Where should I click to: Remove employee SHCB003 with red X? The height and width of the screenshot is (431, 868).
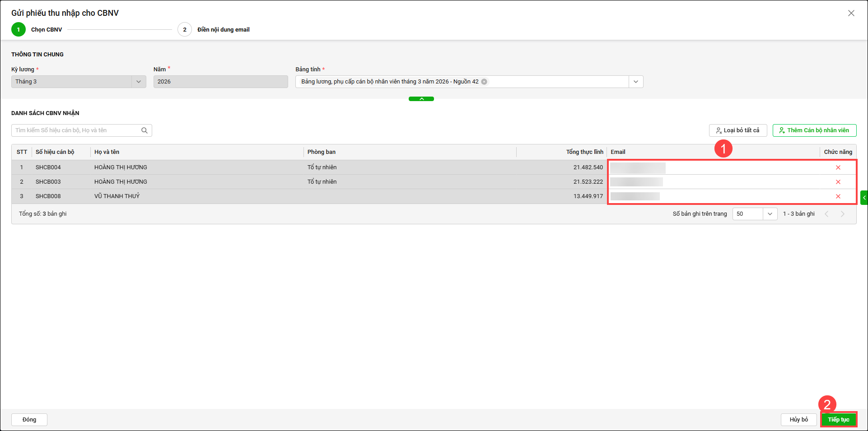click(x=838, y=182)
